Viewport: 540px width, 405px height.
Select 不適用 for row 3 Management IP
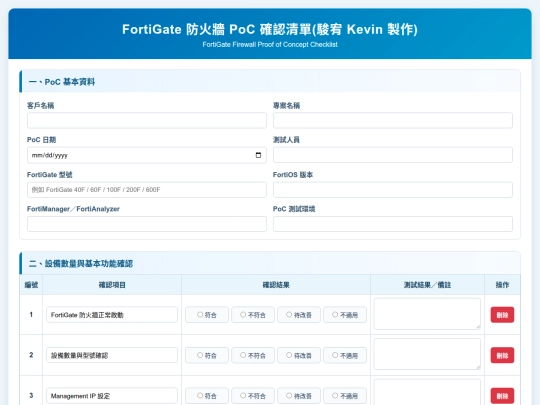tap(345, 396)
